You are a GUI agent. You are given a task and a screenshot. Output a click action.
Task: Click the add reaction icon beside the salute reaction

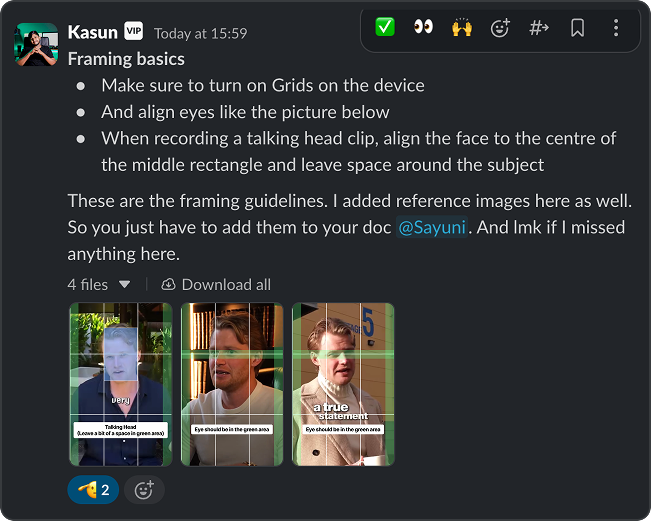pos(145,490)
